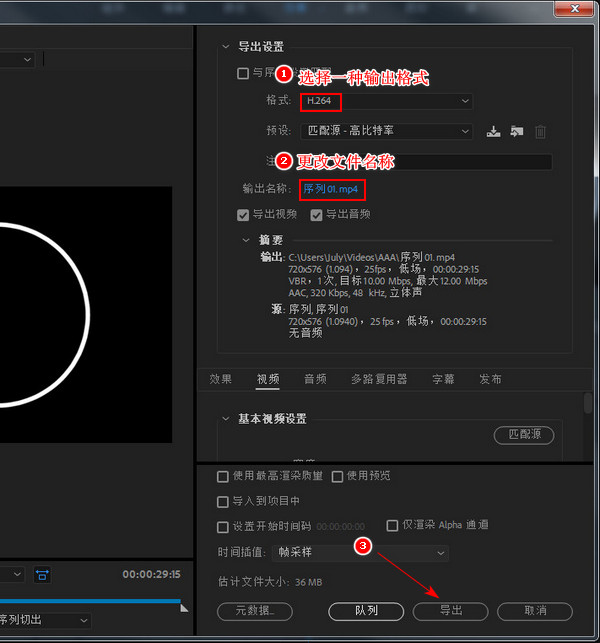The height and width of the screenshot is (643, 600).
Task: Open the dropdown left of the frame-fit icon
Action: 12,574
